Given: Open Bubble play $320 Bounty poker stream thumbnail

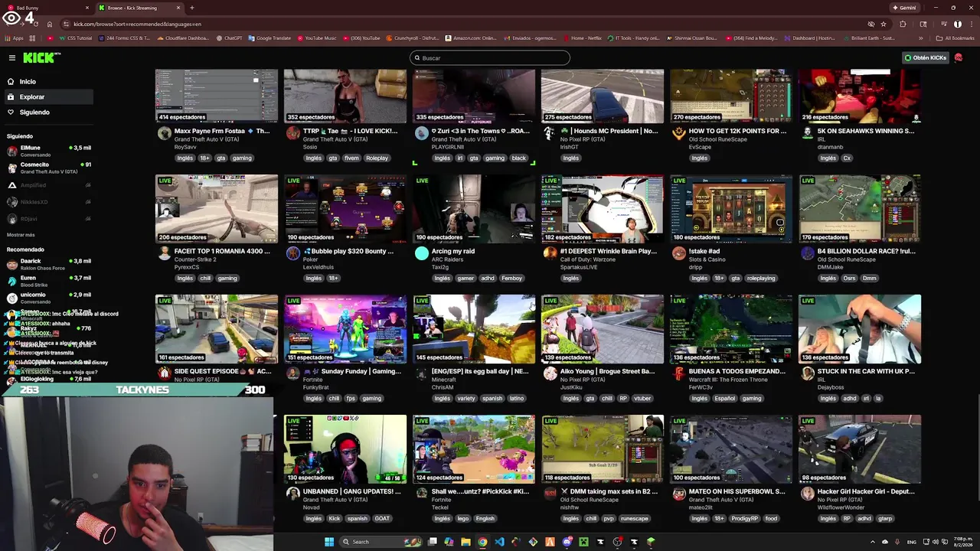Looking at the screenshot, I should (x=345, y=208).
